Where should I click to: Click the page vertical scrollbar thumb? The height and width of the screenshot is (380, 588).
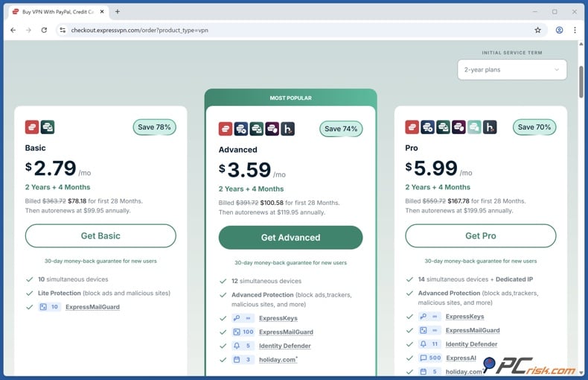[x=581, y=81]
